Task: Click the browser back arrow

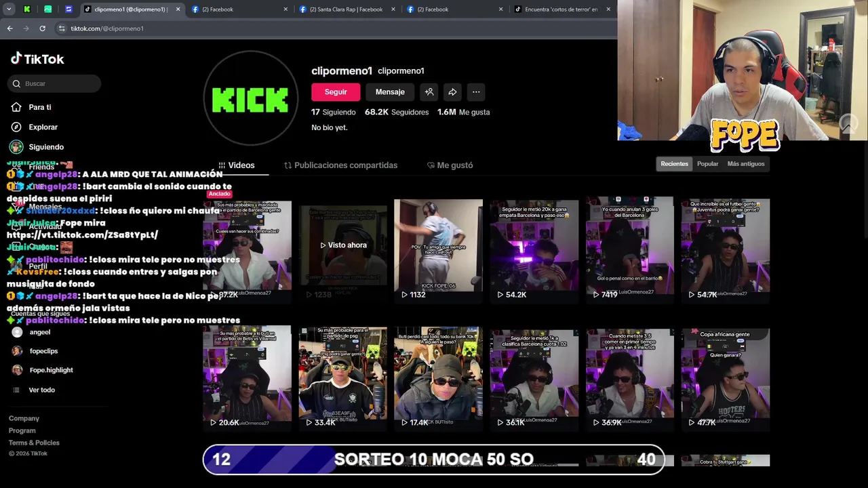Action: (x=9, y=28)
